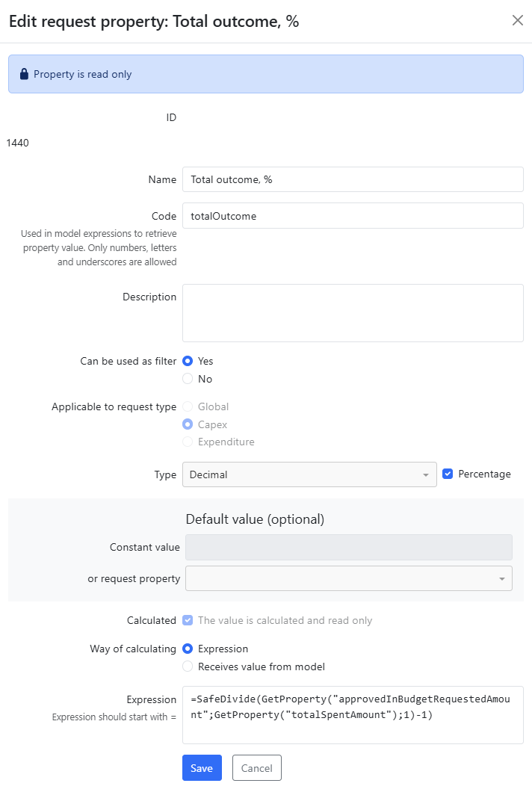Image resolution: width=532 pixels, height=798 pixels.
Task: Select Receives value from model option
Action: (x=188, y=666)
